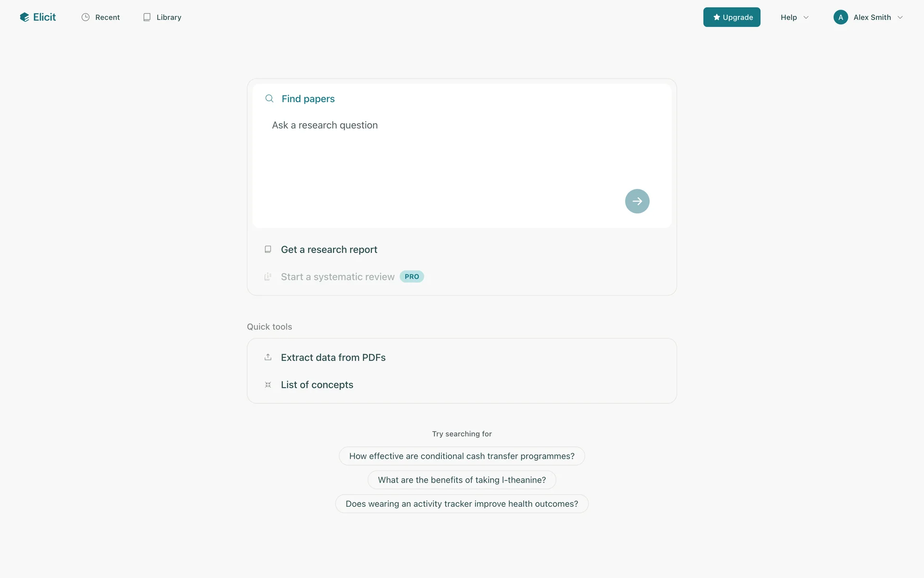Click the Library book icon
The image size is (924, 578).
(x=147, y=17)
